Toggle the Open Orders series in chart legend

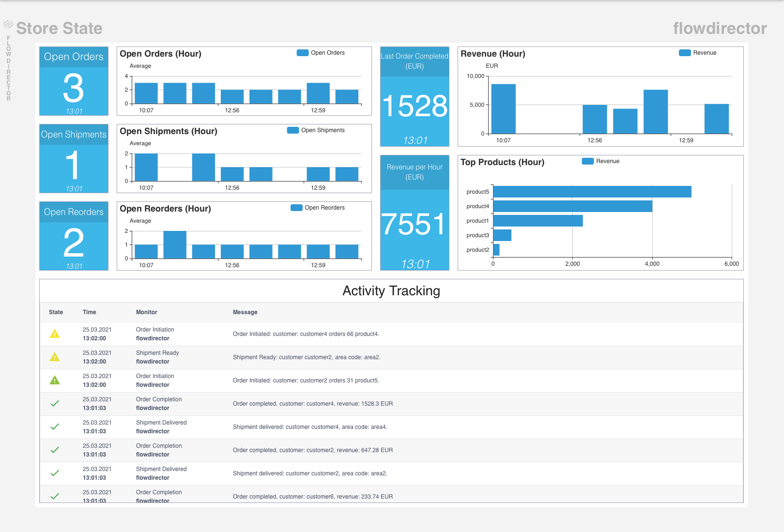coord(327,53)
